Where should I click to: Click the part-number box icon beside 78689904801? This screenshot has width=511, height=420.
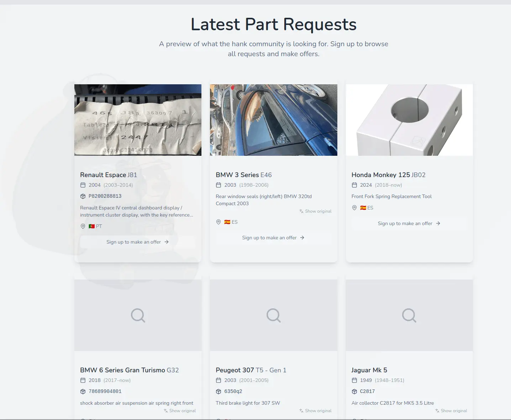83,392
